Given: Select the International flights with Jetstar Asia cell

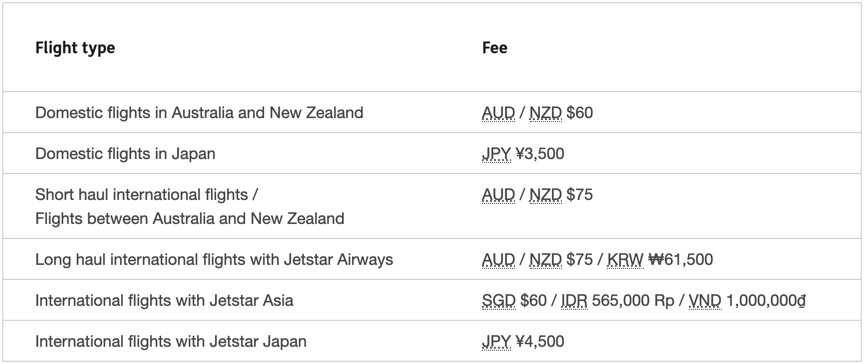Looking at the screenshot, I should click(164, 301).
